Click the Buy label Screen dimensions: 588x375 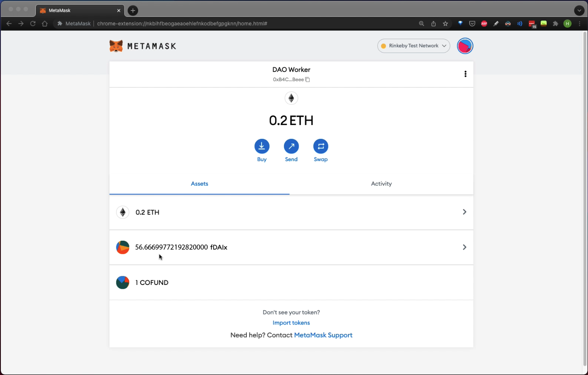coord(262,160)
